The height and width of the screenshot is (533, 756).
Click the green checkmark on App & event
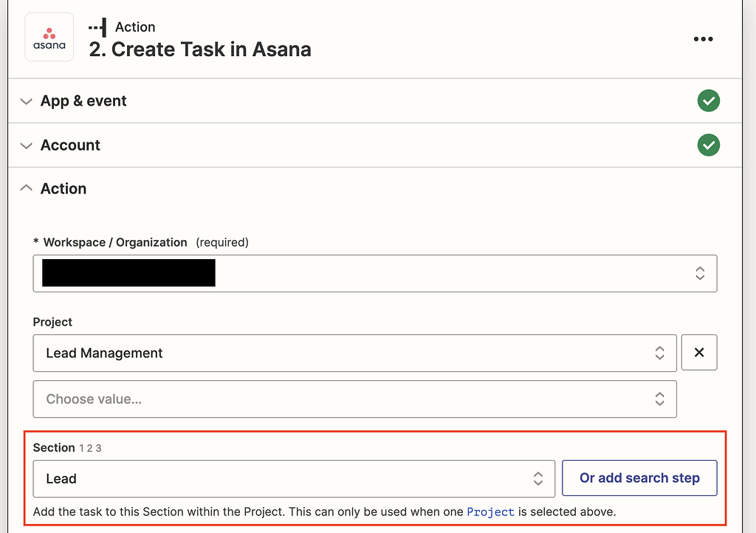708,100
